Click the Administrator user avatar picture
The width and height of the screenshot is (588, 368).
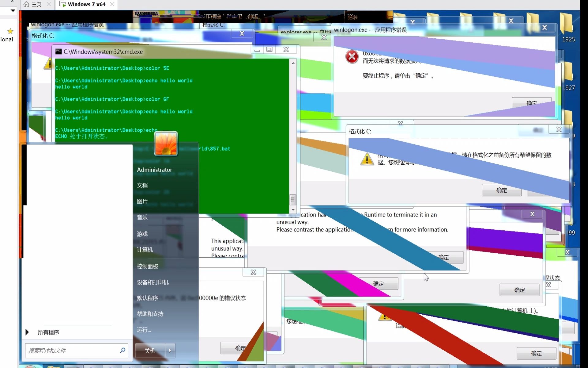click(x=166, y=144)
